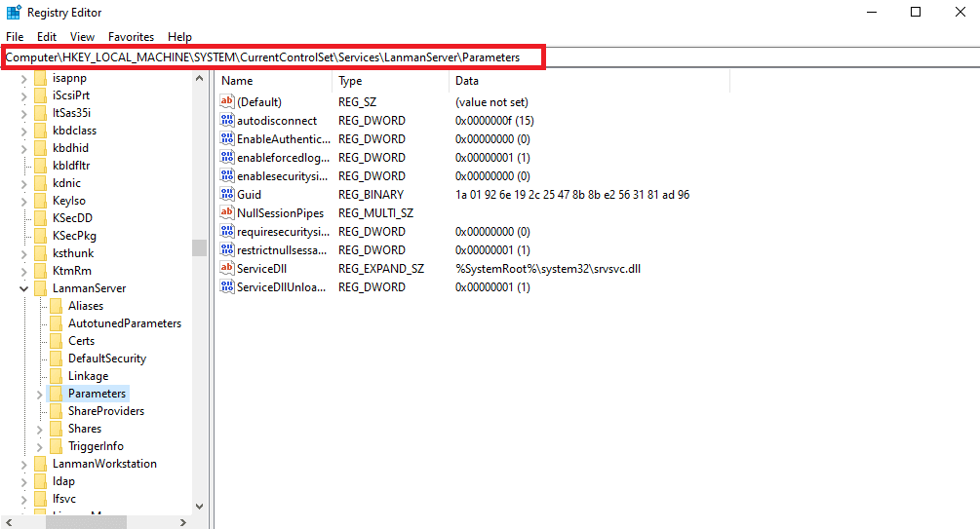Click the '%SystemRoot%\system32\srvsvc.dll' data
The width and height of the screenshot is (980, 529).
[x=548, y=269]
